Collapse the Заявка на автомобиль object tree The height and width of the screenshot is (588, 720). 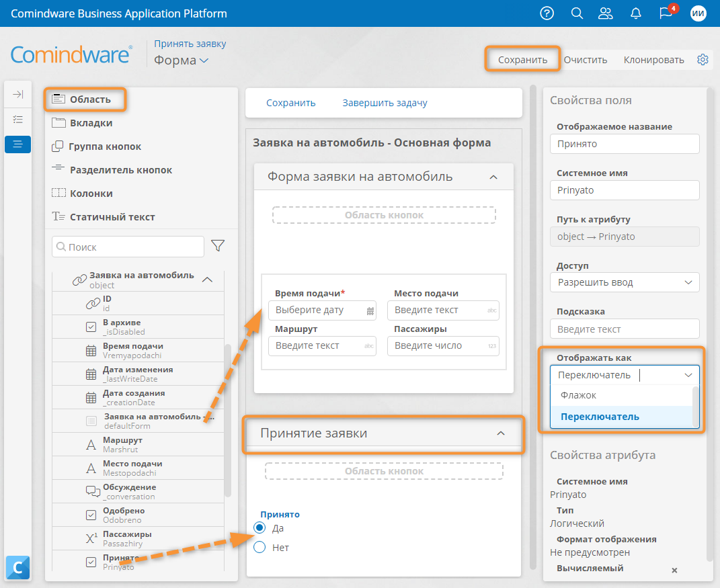pyautogui.click(x=208, y=280)
